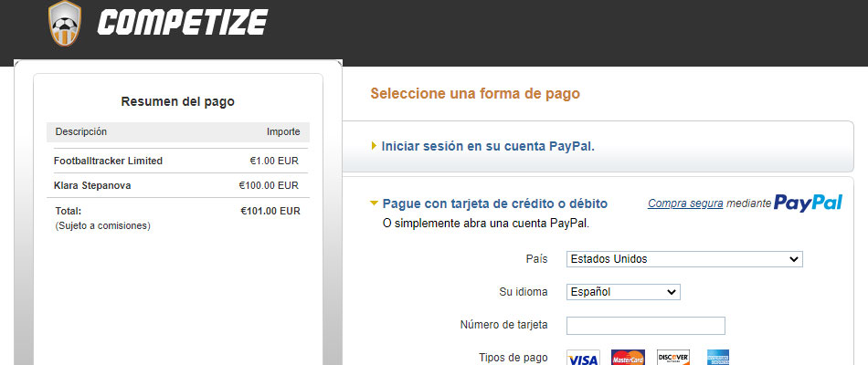Open the País dropdown showing Estados Unidos
Screen dimensions: 868x365
[683, 259]
